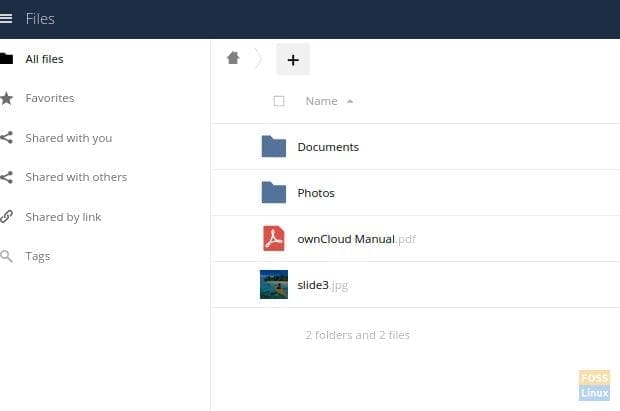This screenshot has width=620, height=411.
Task: Toggle the Name sort direction arrow
Action: point(350,101)
